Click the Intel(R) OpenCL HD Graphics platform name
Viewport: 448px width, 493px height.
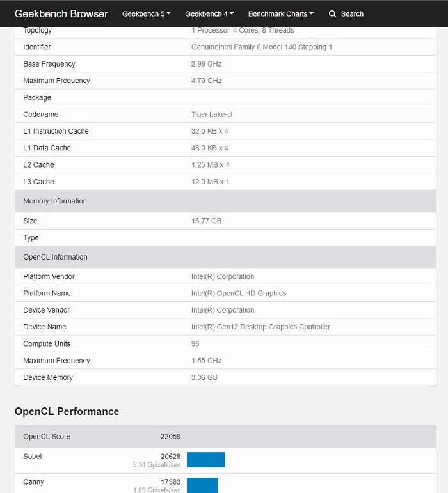click(238, 293)
